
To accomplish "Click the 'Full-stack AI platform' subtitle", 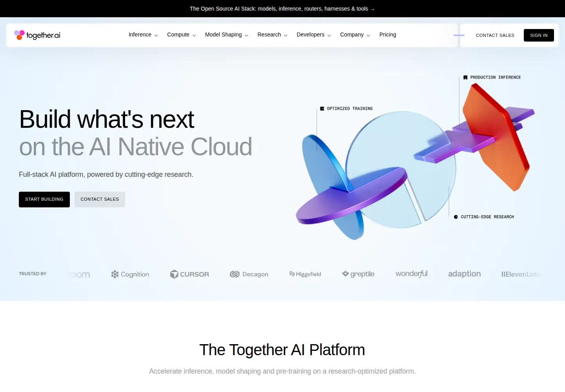I will [106, 174].
